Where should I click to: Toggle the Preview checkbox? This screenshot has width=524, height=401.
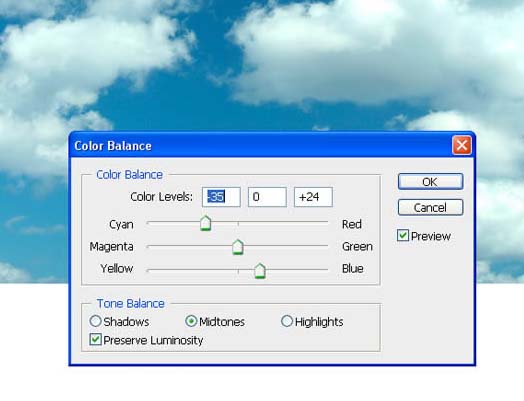[x=403, y=235]
